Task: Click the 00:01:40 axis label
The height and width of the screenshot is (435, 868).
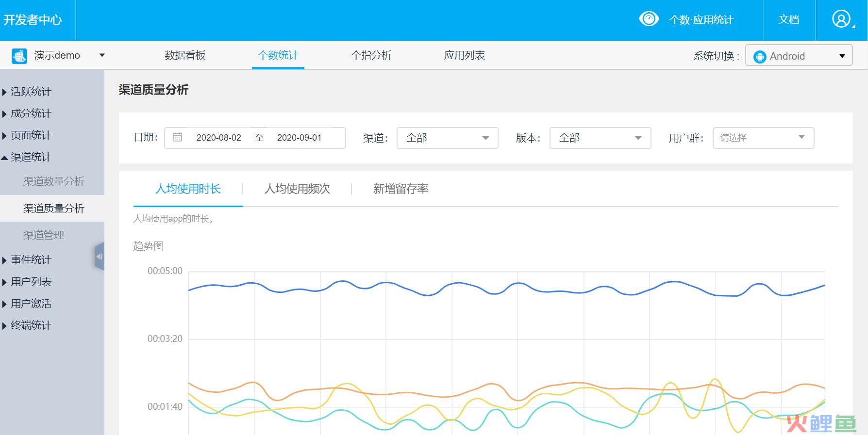Action: pos(165,407)
